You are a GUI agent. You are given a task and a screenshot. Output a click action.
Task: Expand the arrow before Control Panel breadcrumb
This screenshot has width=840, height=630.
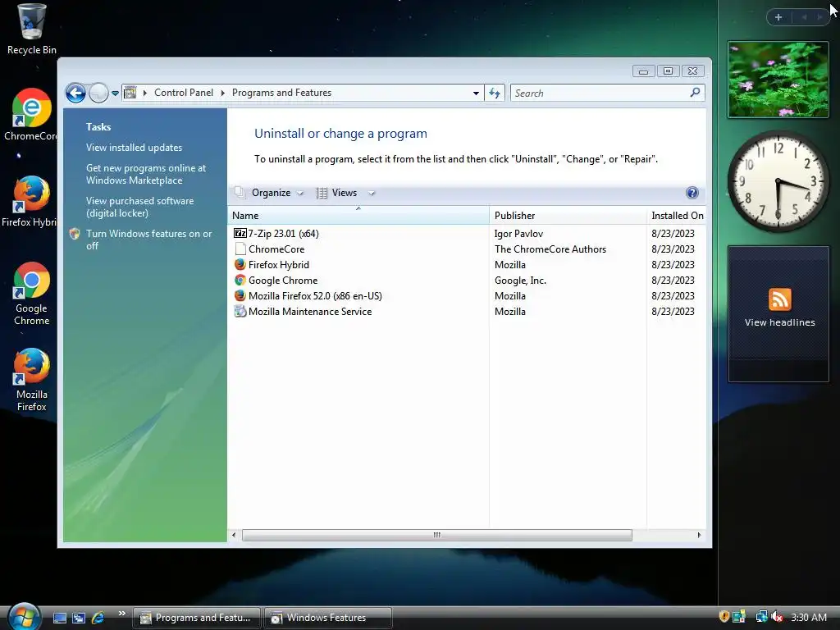[144, 94]
